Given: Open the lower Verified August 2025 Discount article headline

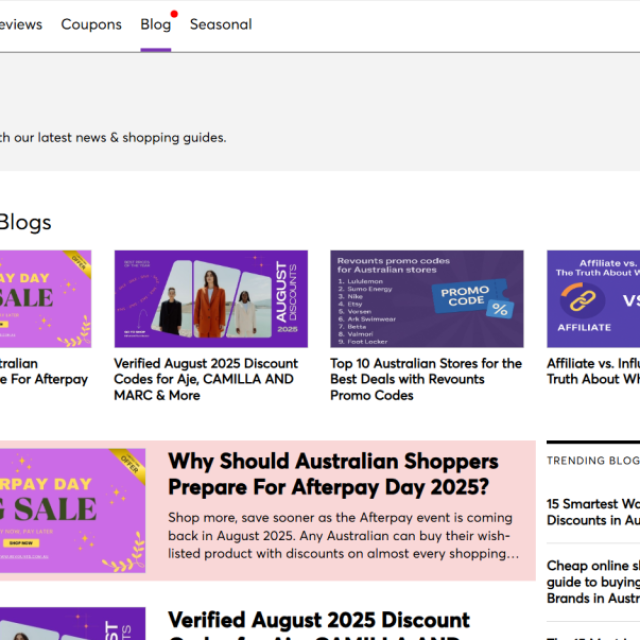Looking at the screenshot, I should click(319, 624).
